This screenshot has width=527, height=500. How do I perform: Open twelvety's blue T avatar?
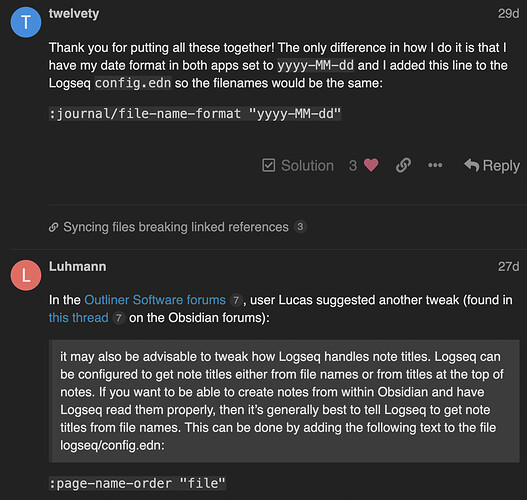(26, 22)
